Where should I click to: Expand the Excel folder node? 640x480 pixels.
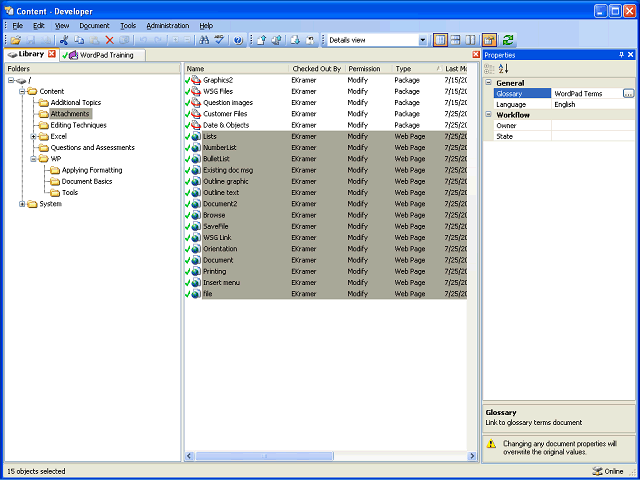(33, 136)
